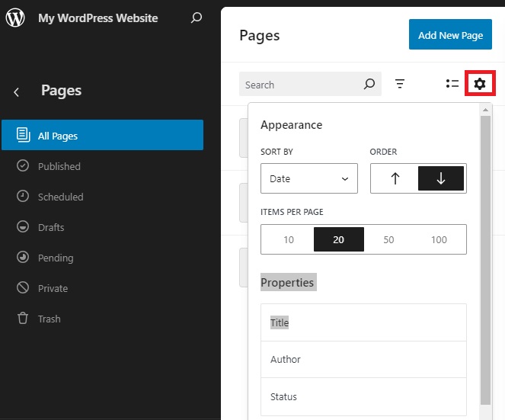Click the WordPress logo icon

(15, 18)
